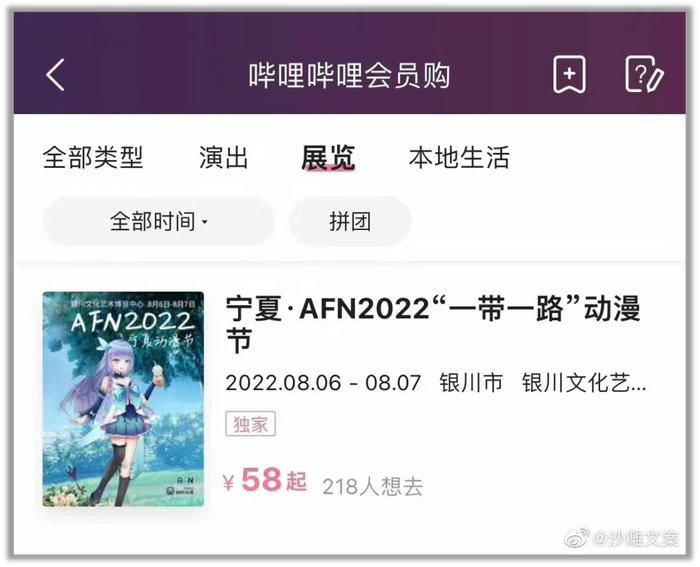The image size is (700, 567).
Task: Click the 独家 tag
Action: click(x=250, y=424)
